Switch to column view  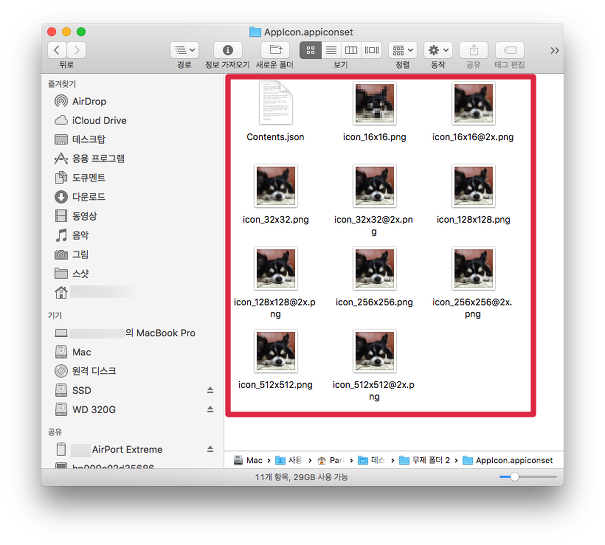point(351,50)
